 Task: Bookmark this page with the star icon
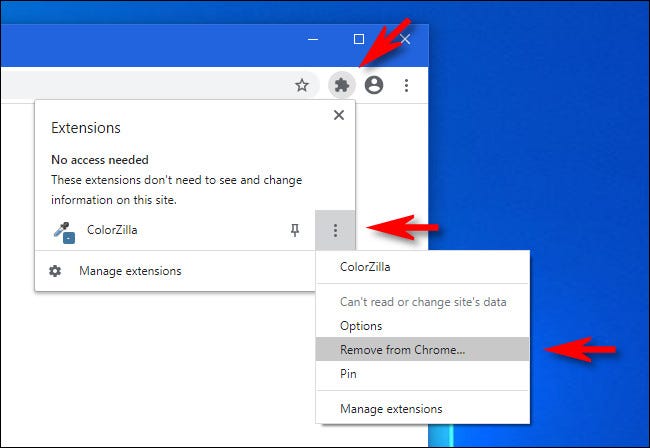point(302,85)
